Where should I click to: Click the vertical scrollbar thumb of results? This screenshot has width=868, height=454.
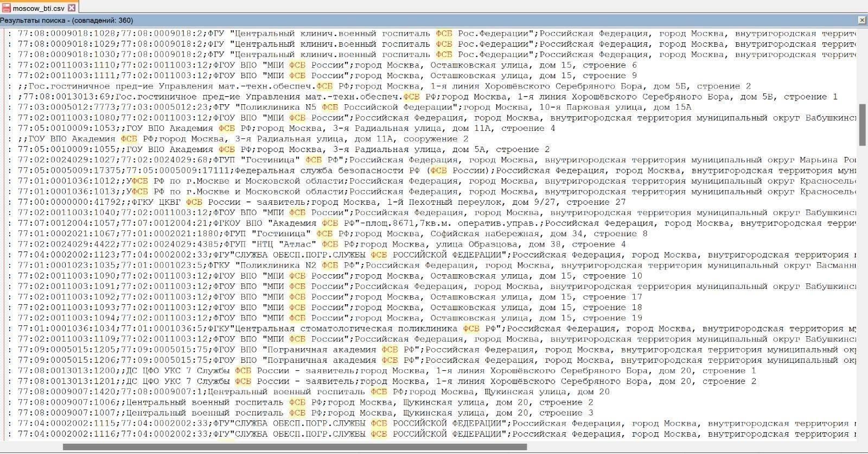pyautogui.click(x=862, y=124)
